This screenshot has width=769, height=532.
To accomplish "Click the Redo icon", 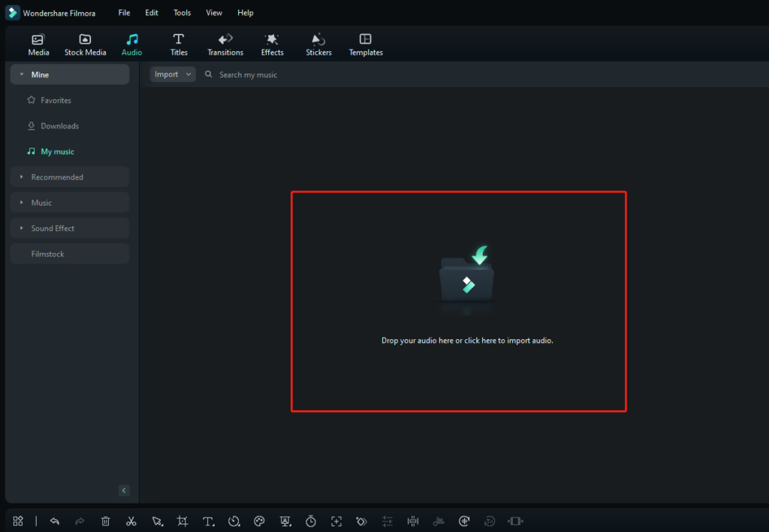I will point(80,521).
